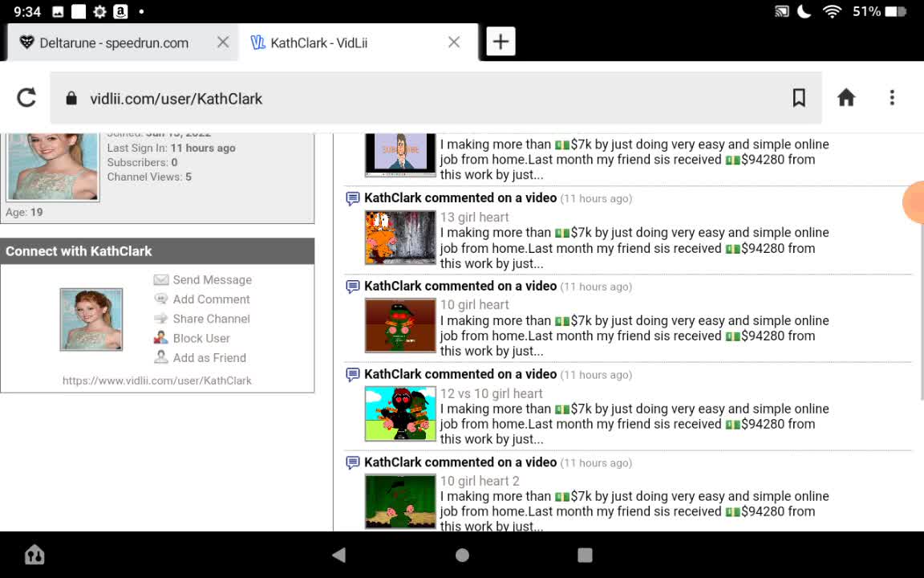Tap 'Subscribers: 0' text
924x578 pixels.
point(142,162)
